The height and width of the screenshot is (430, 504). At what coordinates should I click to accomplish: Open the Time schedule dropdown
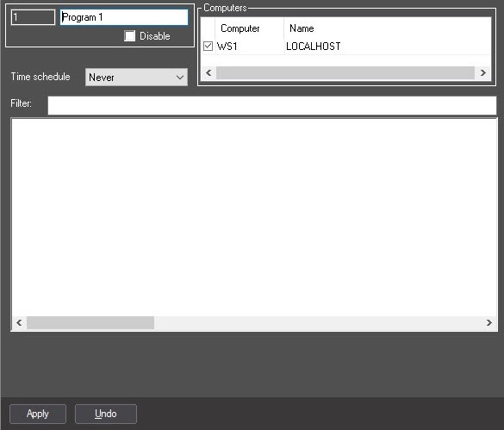(x=136, y=78)
